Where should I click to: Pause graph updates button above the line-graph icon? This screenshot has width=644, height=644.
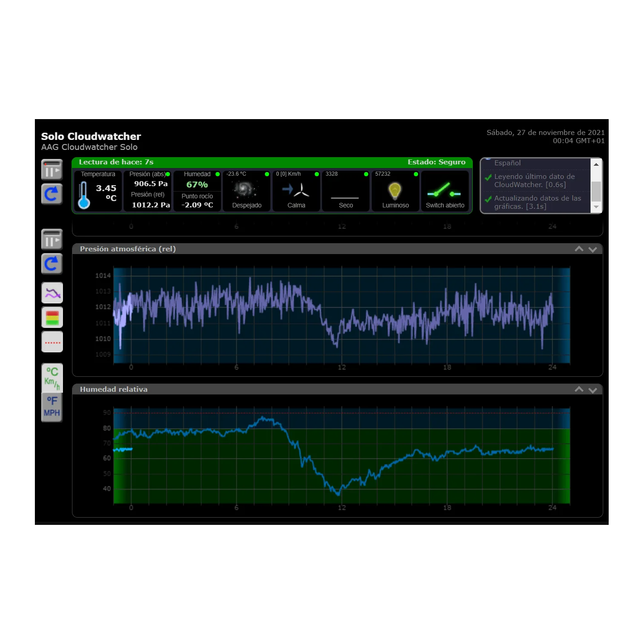coord(52,240)
